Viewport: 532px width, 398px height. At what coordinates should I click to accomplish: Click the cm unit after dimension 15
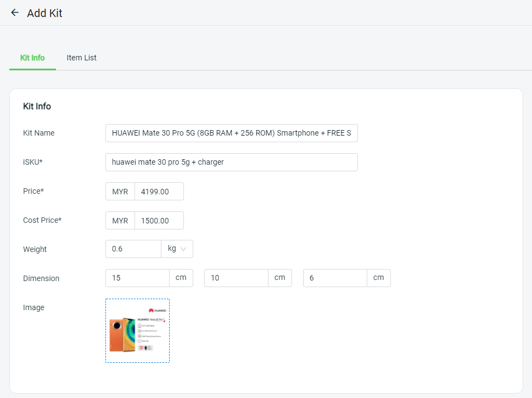[x=181, y=278]
